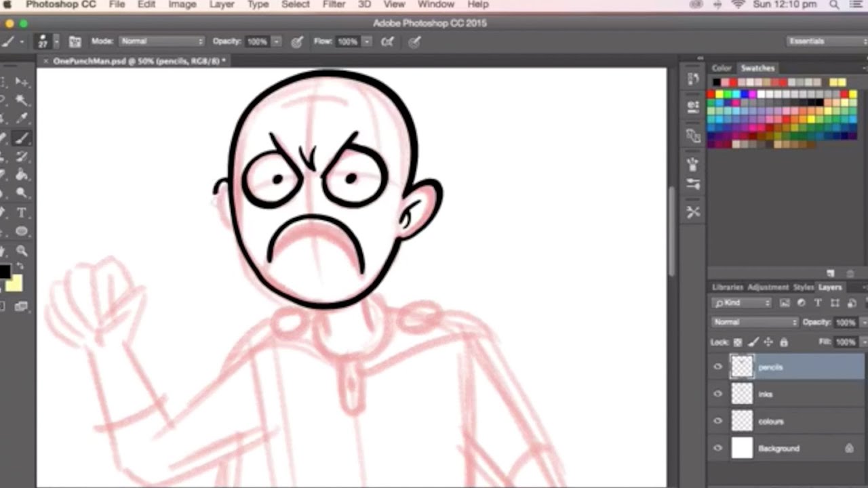The height and width of the screenshot is (488, 868).
Task: Select the Paint Bucket tool
Action: (x=22, y=175)
